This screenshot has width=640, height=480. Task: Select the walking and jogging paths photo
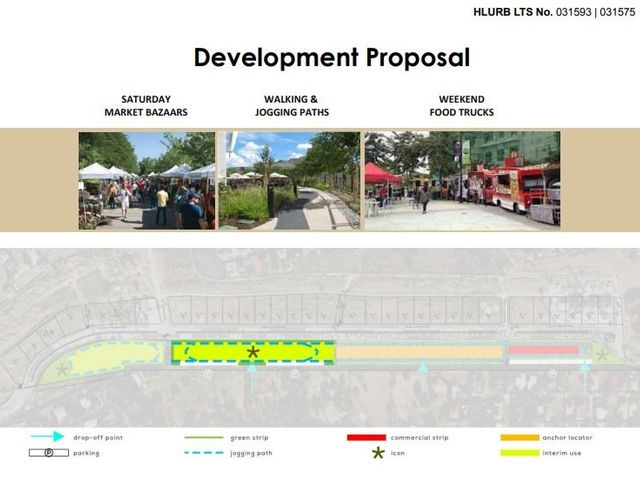click(289, 180)
